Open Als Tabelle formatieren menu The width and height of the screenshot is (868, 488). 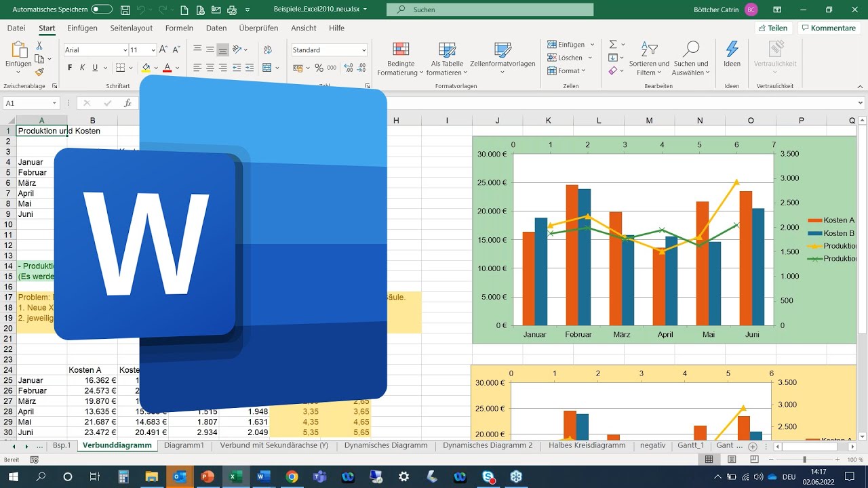[x=447, y=59]
